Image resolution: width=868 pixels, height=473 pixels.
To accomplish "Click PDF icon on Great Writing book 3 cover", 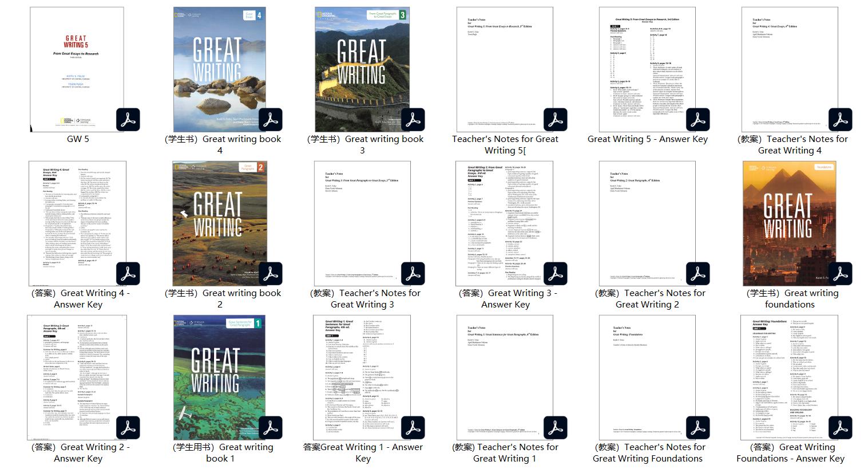I will pos(413,120).
